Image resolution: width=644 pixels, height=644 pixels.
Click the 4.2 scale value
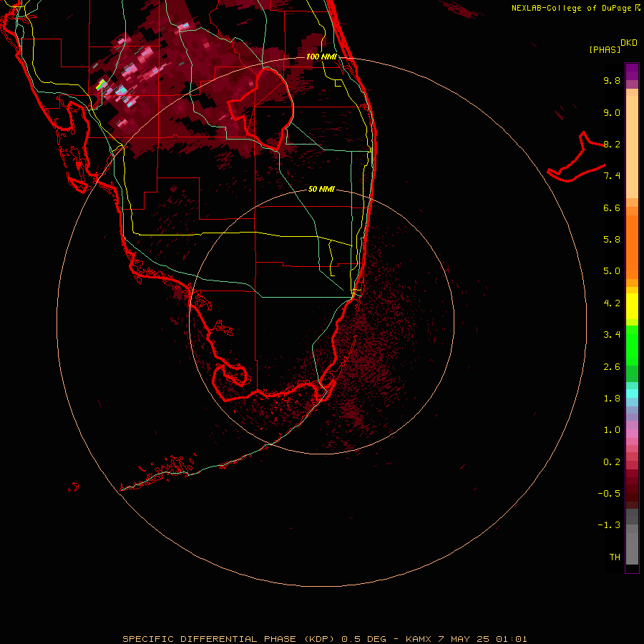click(x=612, y=303)
